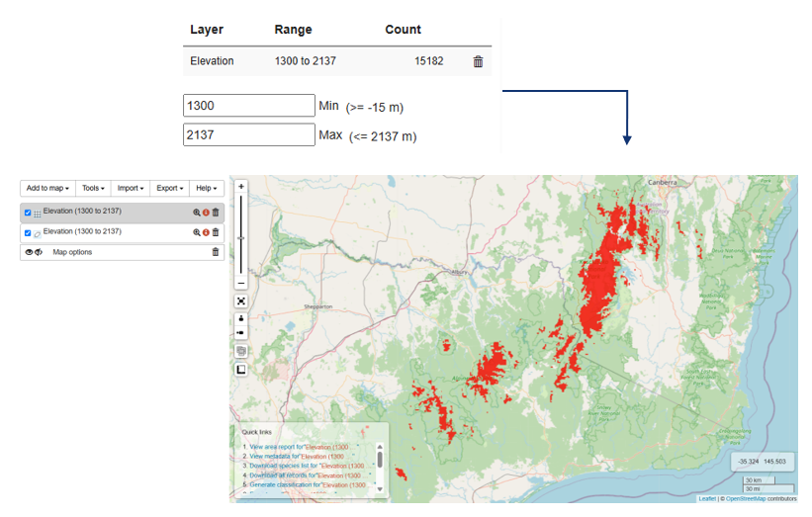Screen dimensions: 812x517
Task: Expand the Tools dropdown menu
Action: point(93,188)
